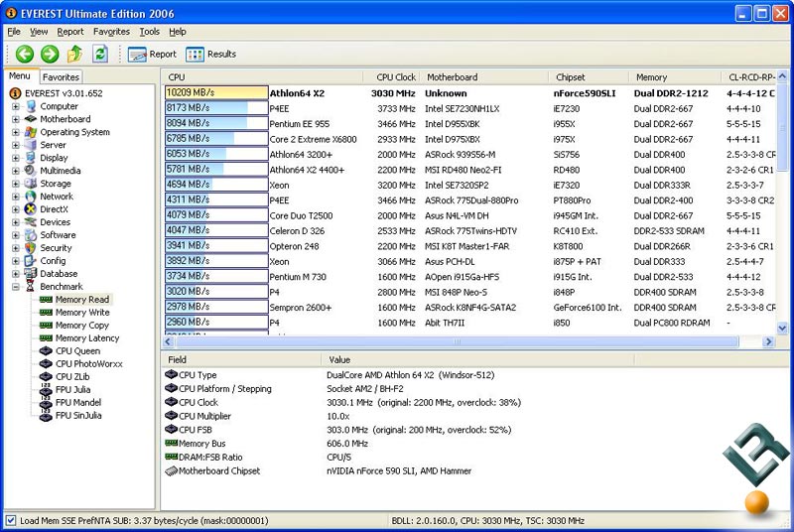Image resolution: width=794 pixels, height=532 pixels.
Task: Open Results from the toolbar
Action: (x=211, y=55)
